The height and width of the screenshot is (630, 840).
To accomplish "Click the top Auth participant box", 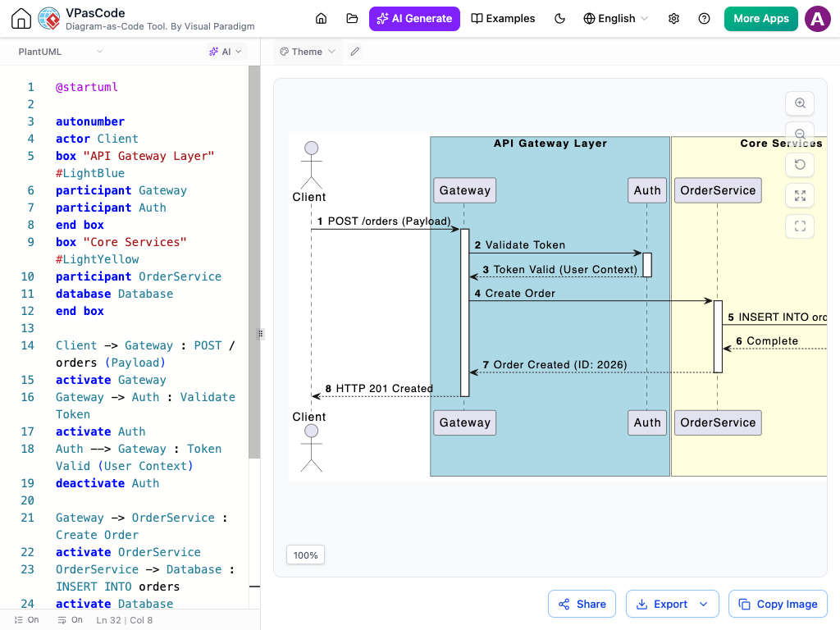I will pos(646,190).
